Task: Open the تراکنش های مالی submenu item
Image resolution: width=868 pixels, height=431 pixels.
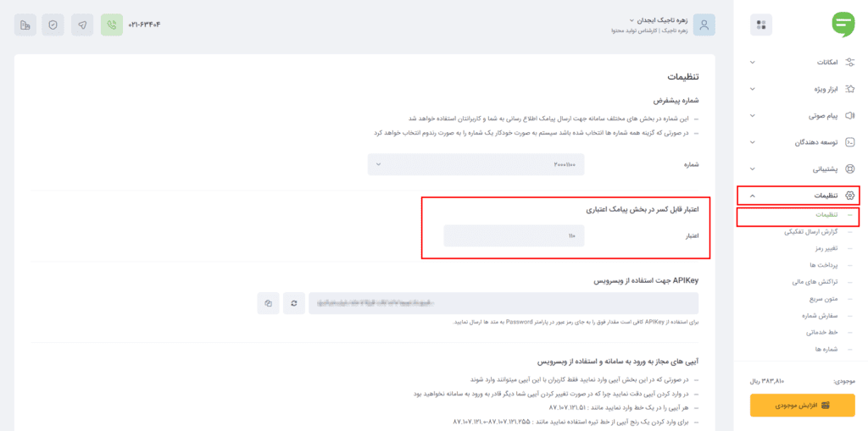Action: pyautogui.click(x=815, y=282)
